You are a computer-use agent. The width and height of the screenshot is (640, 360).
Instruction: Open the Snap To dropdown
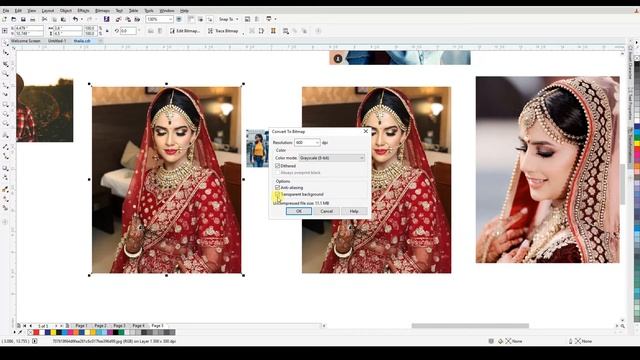pyautogui.click(x=237, y=19)
